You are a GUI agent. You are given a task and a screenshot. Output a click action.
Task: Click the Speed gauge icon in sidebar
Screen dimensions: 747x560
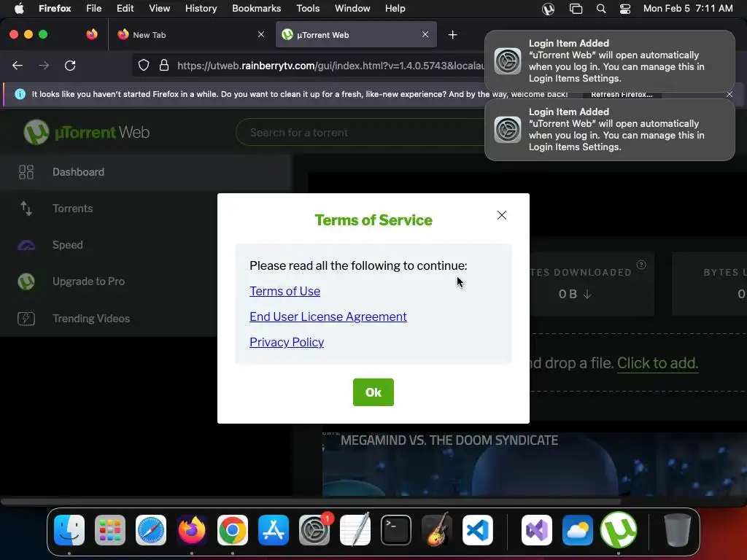26,245
